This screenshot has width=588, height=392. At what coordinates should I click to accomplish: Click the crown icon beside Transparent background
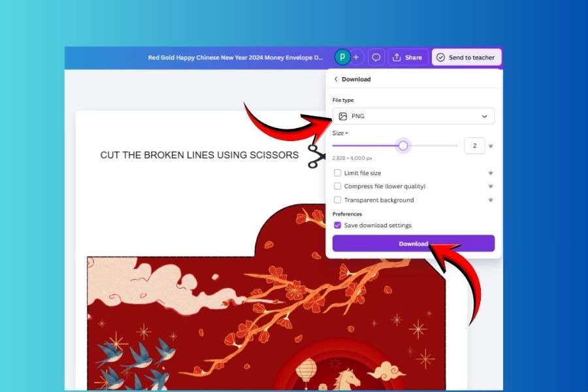tap(490, 200)
